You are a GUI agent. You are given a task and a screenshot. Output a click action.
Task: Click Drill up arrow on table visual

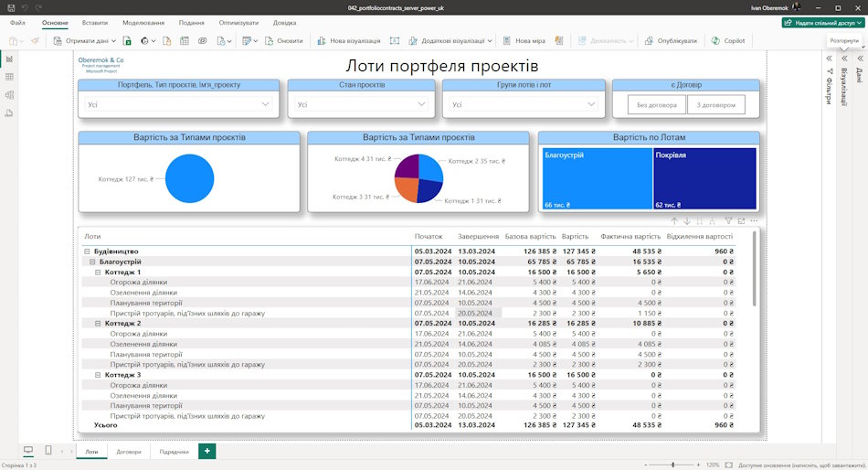674,221
